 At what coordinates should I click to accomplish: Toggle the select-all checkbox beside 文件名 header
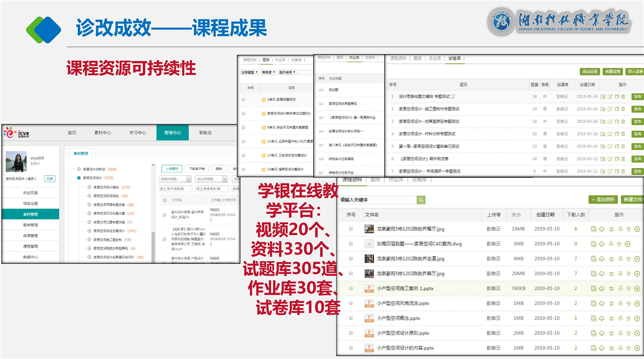click(165, 200)
